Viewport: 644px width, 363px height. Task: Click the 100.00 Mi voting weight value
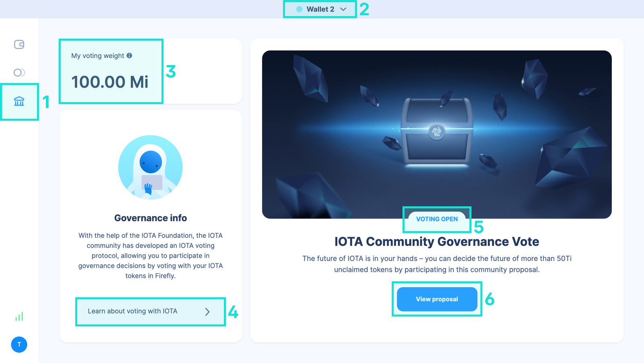click(x=110, y=82)
